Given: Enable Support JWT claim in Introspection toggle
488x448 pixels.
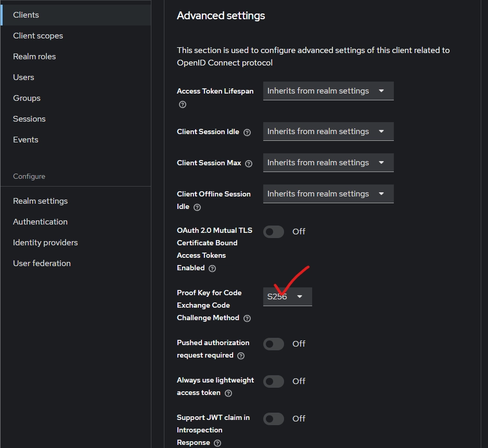Looking at the screenshot, I should point(274,419).
